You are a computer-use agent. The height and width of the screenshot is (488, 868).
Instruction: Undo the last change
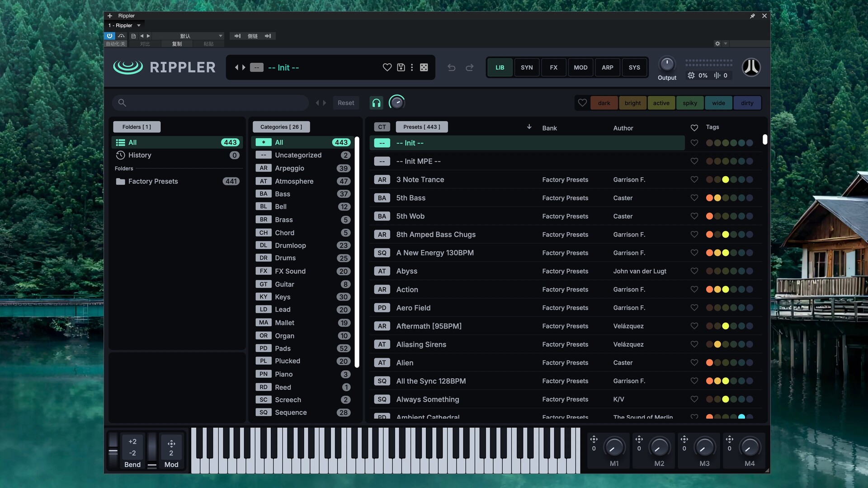(x=451, y=67)
